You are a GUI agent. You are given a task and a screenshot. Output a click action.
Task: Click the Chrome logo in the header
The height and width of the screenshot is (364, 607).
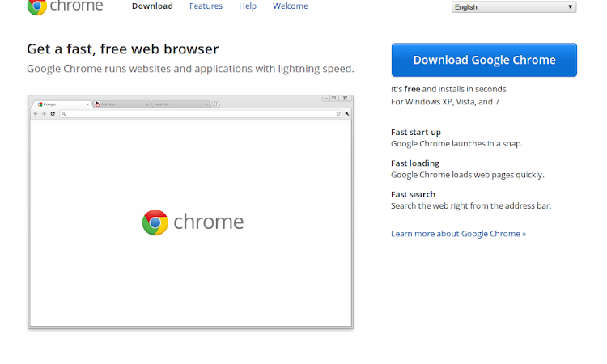tap(65, 6)
